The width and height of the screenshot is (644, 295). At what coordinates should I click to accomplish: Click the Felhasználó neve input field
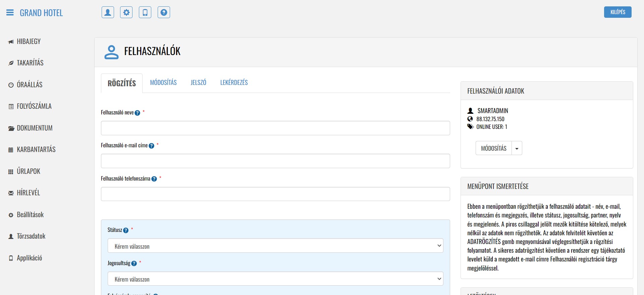(275, 128)
